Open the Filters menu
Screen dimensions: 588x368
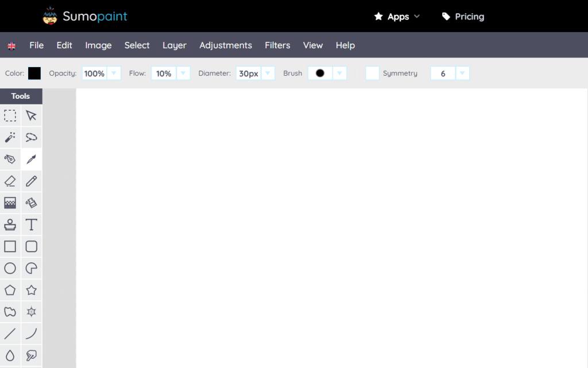pos(277,45)
